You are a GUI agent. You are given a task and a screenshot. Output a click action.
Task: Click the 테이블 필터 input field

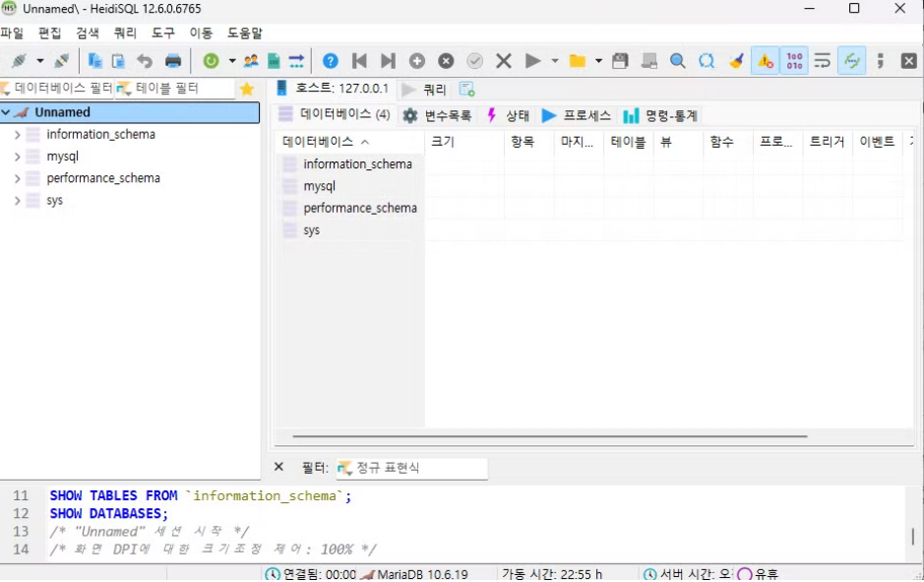coord(174,89)
